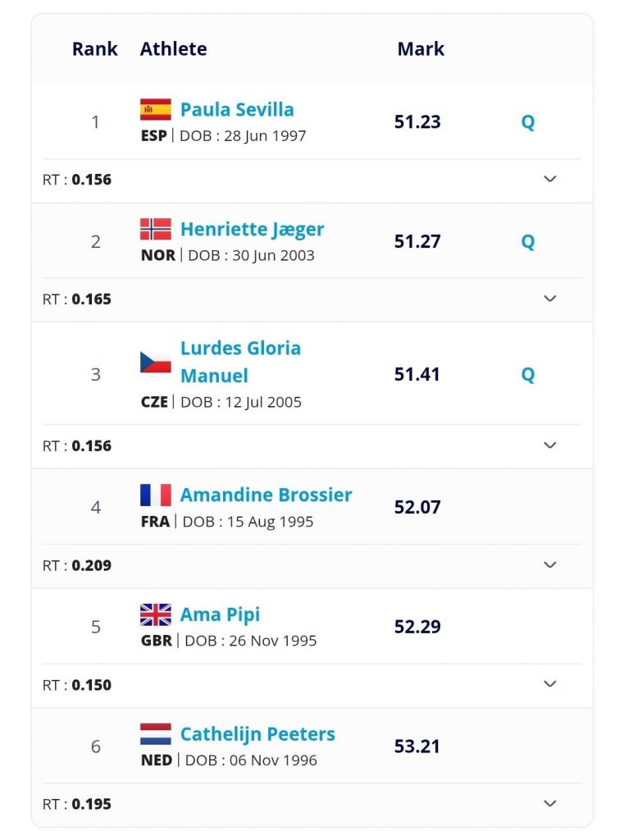Click the Rank column header
The height and width of the screenshot is (840, 624).
(x=95, y=49)
